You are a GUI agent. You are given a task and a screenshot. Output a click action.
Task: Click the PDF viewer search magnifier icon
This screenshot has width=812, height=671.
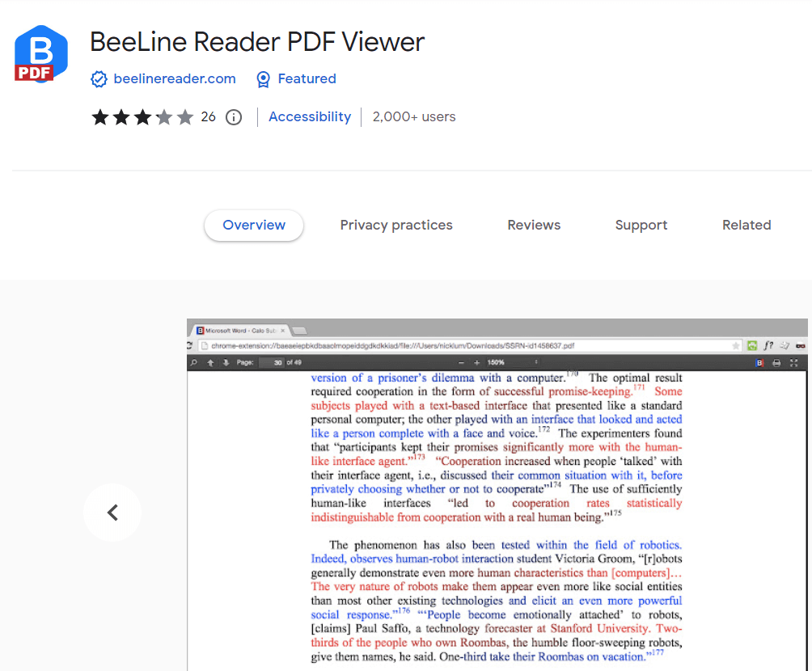click(x=193, y=363)
